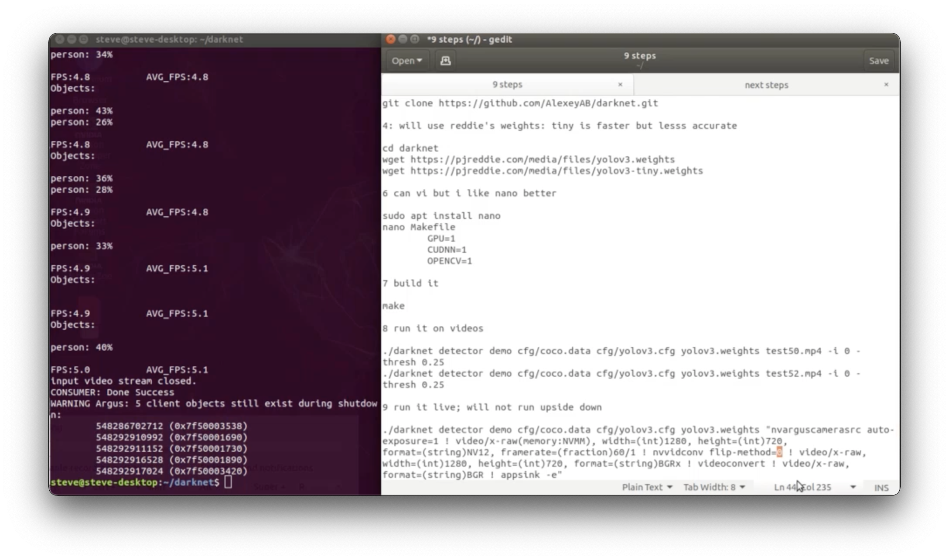949x560 pixels.
Task: Select the git clone darknet URL line
Action: (x=519, y=103)
